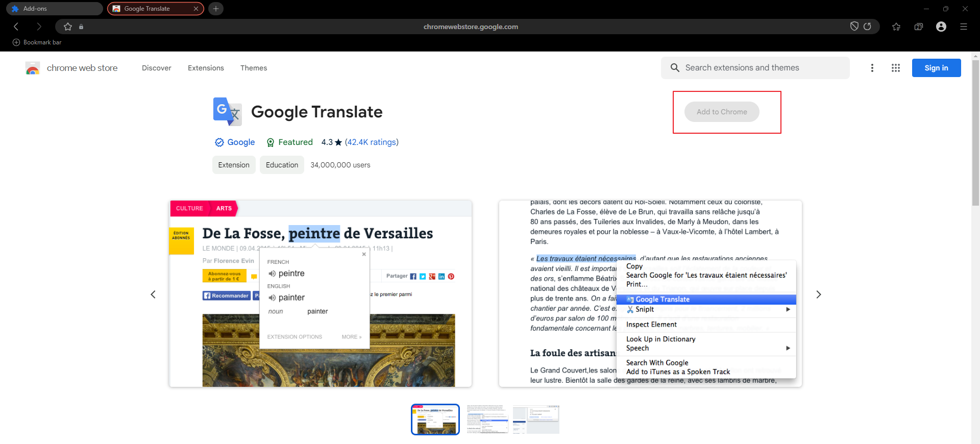The width and height of the screenshot is (980, 444).
Task: Show previous screenshot with left arrow
Action: [153, 294]
